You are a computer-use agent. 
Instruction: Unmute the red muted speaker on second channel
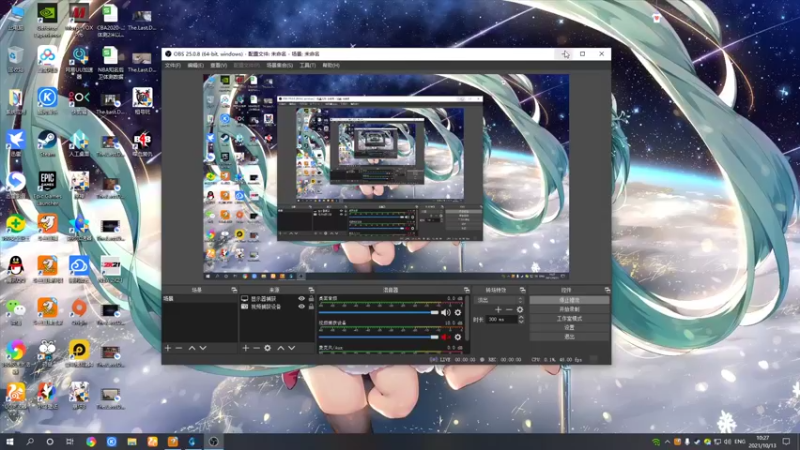pos(445,337)
